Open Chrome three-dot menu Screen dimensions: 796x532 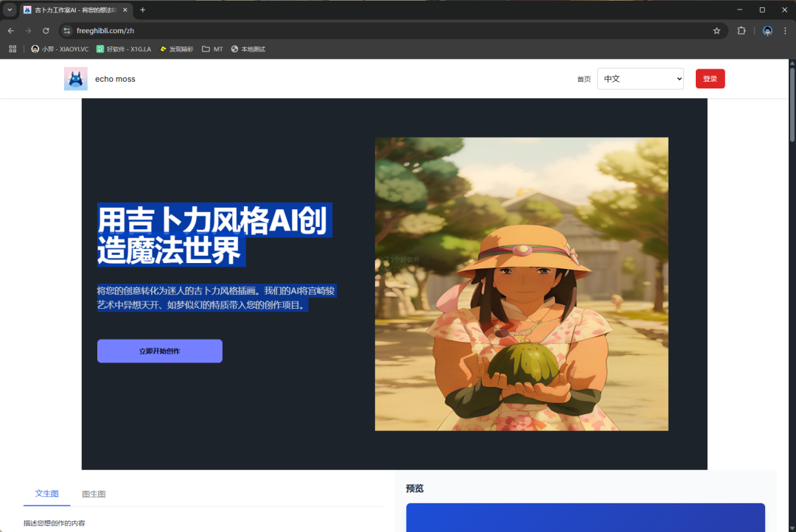pyautogui.click(x=785, y=31)
